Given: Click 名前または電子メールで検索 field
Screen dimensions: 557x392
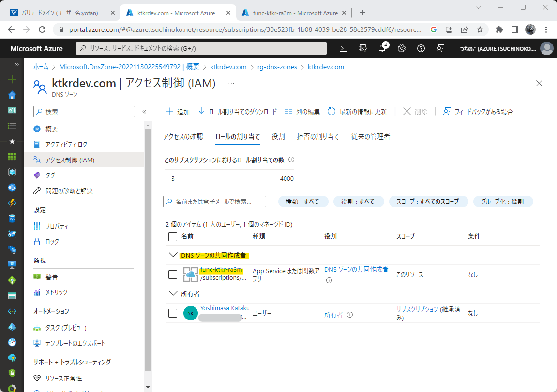Looking at the screenshot, I should (214, 202).
